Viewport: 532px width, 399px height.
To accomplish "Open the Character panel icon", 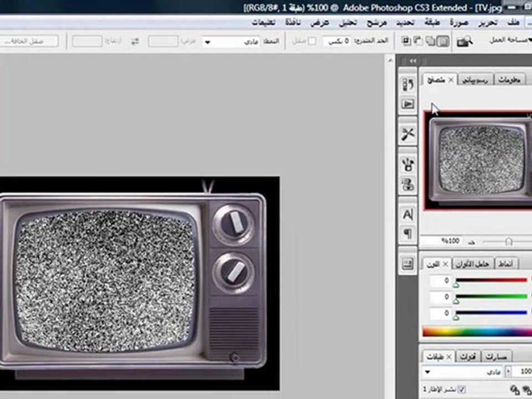I will [408, 215].
